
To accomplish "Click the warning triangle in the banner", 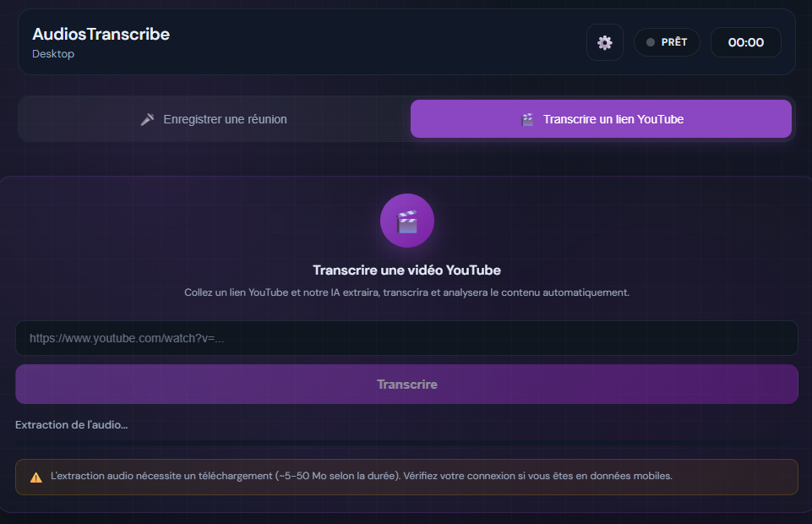I will coord(35,476).
